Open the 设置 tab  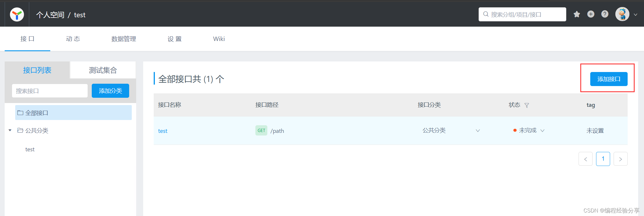pos(175,39)
